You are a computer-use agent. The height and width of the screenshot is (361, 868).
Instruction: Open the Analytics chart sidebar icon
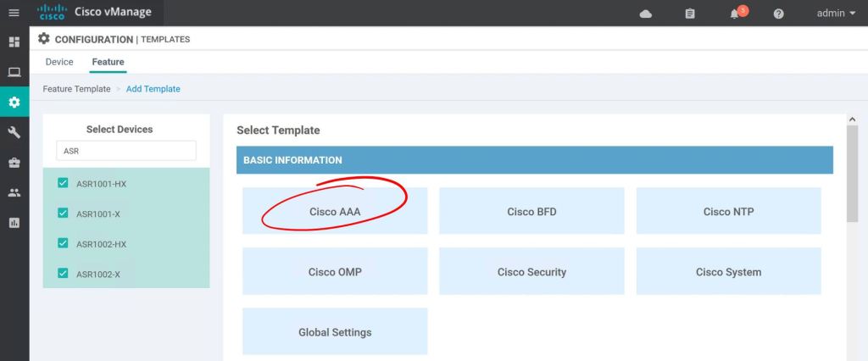click(14, 223)
